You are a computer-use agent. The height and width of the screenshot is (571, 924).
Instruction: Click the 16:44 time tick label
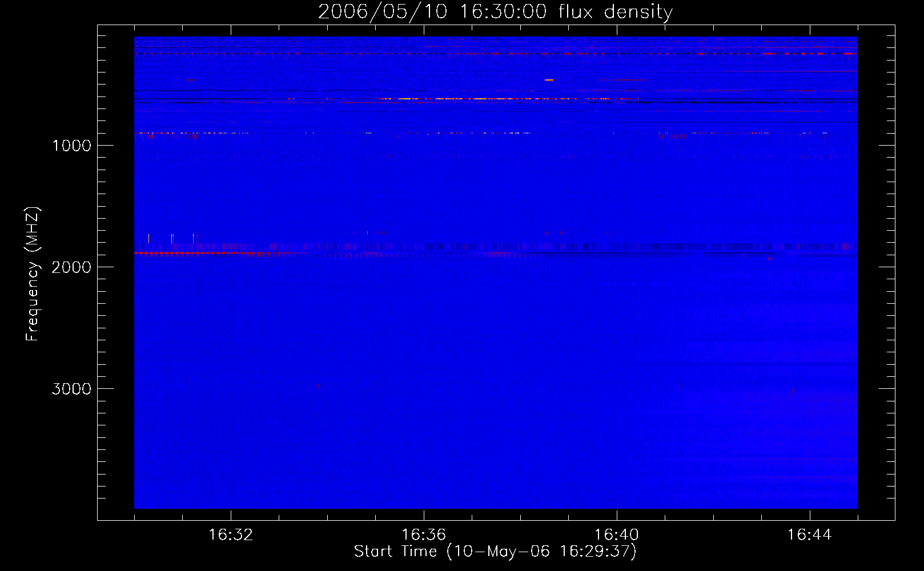click(810, 535)
